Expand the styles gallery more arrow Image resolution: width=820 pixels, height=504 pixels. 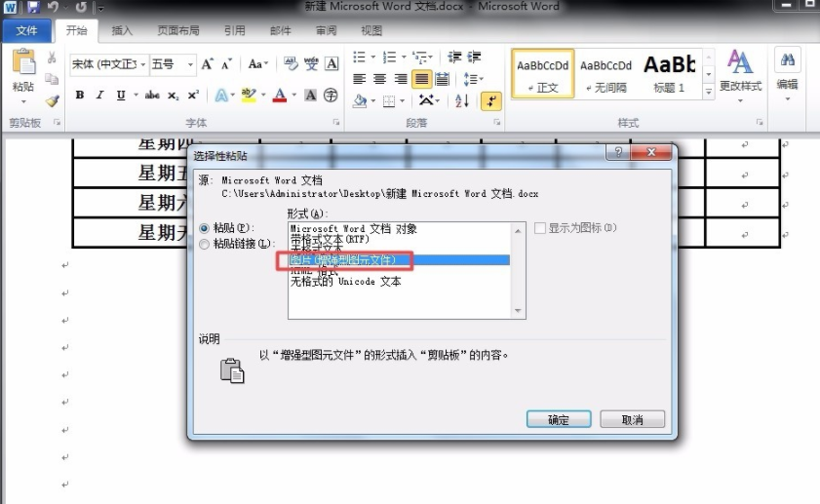click(709, 92)
